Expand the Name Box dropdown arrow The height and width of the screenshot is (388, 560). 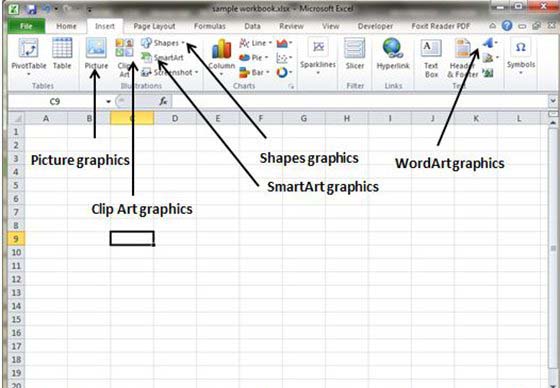tap(108, 102)
